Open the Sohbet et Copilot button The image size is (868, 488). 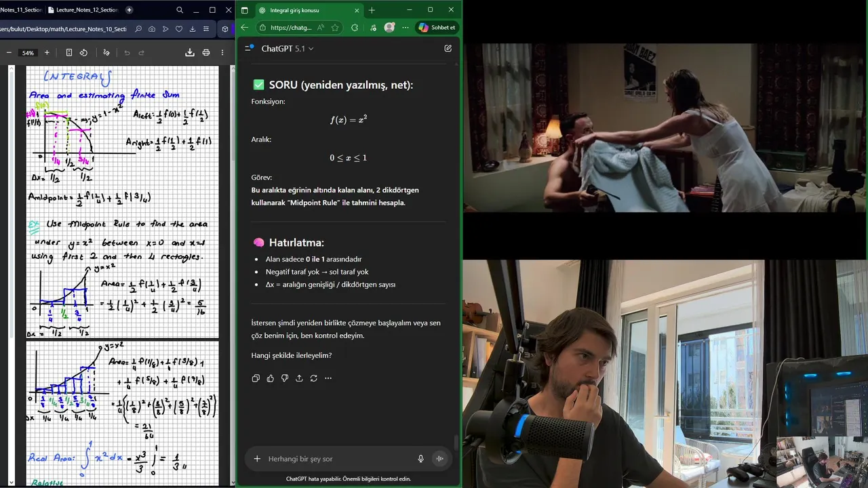coord(437,28)
